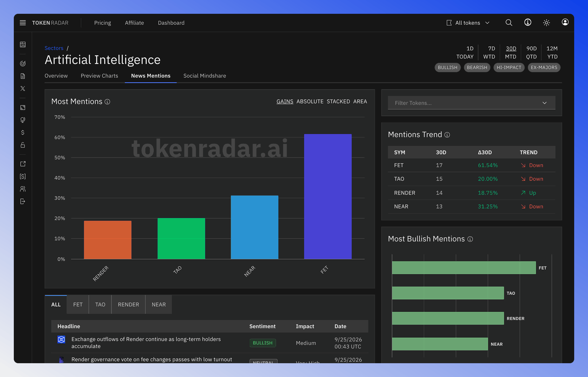Viewport: 588px width, 377px height.
Task: Open the external link sidebar icon
Action: [x=23, y=164]
